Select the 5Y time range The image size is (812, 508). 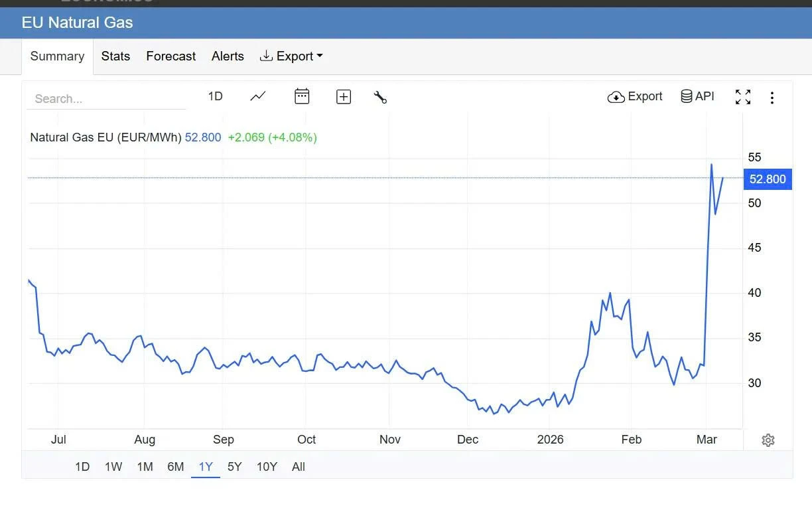(235, 467)
